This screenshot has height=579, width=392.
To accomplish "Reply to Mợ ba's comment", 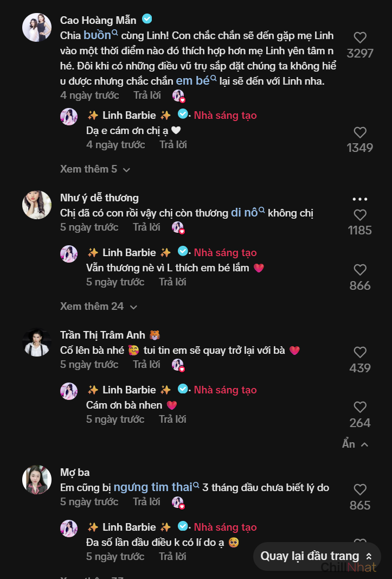I will (147, 501).
